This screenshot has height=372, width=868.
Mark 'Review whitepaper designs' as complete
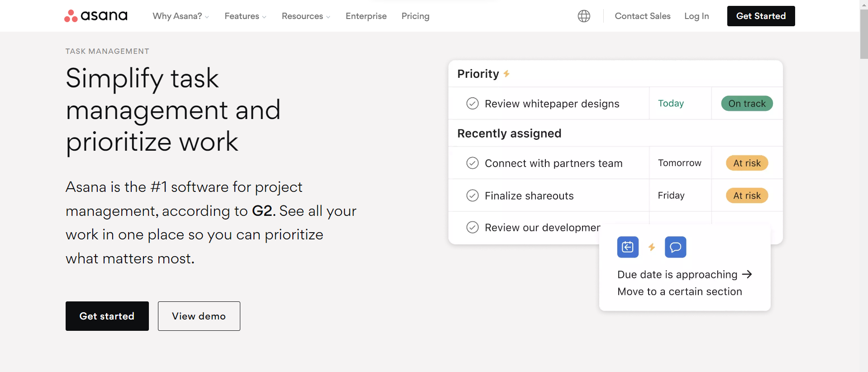[472, 104]
